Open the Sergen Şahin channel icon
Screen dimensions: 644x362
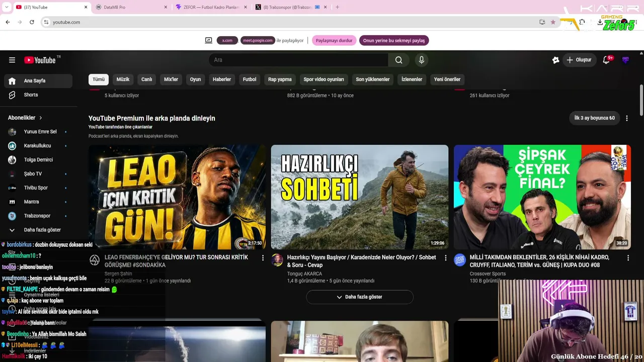(x=95, y=260)
